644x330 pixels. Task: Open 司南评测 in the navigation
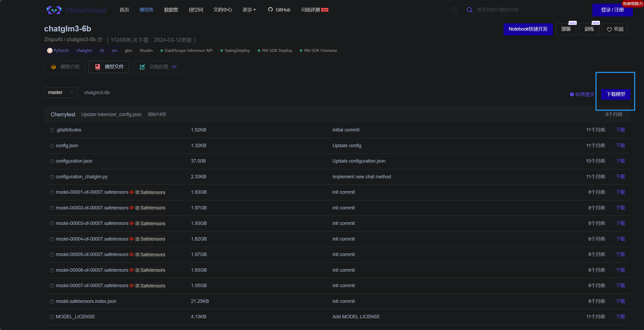coord(314,10)
